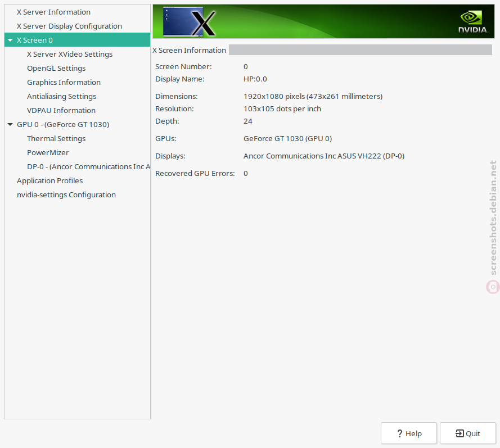Click the 'Resolution:' label
The image size is (500, 448).
coord(174,108)
